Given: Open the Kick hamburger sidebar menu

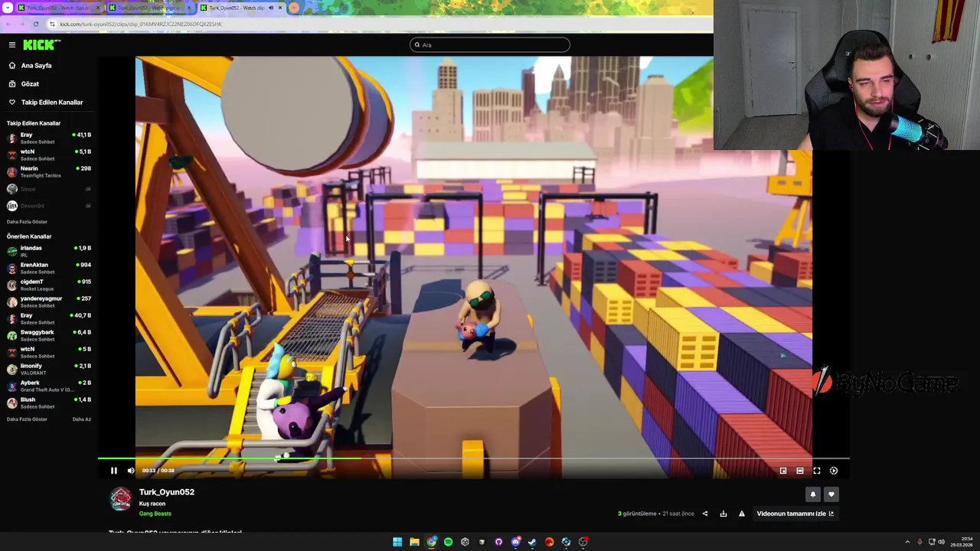Looking at the screenshot, I should point(11,45).
